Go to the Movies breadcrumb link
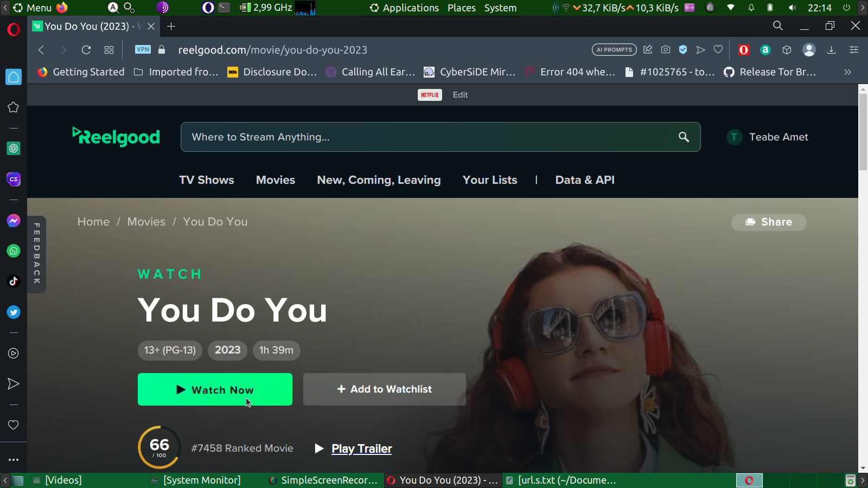 click(x=146, y=222)
